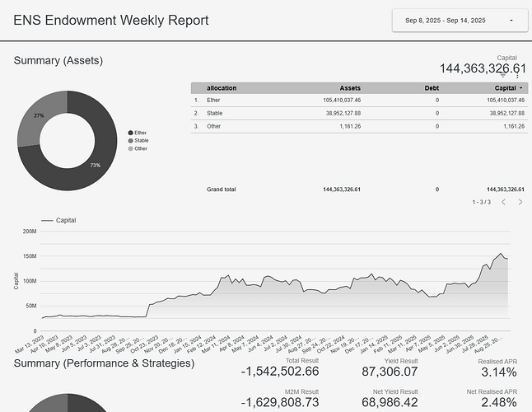Click the Total Result scorecard value
This screenshot has width=532, height=412.
[x=279, y=372]
